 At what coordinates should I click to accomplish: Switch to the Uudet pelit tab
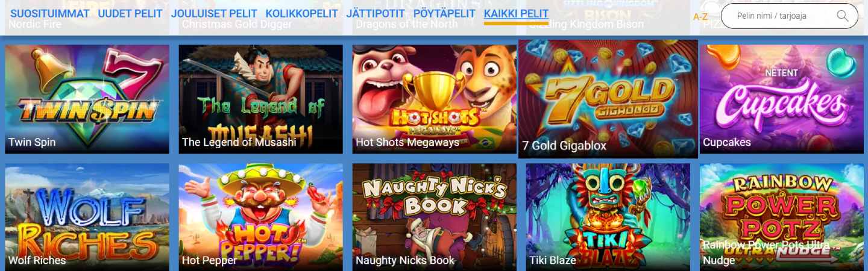[130, 14]
